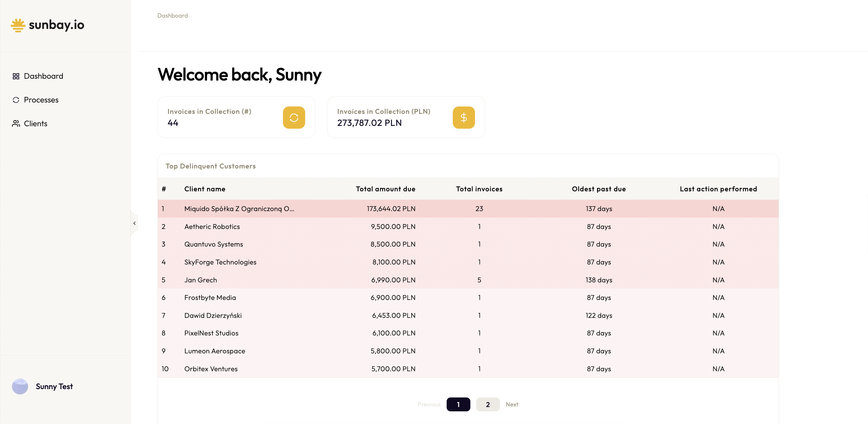The image size is (868, 424).
Task: Click the Next pagination link
Action: coord(511,405)
